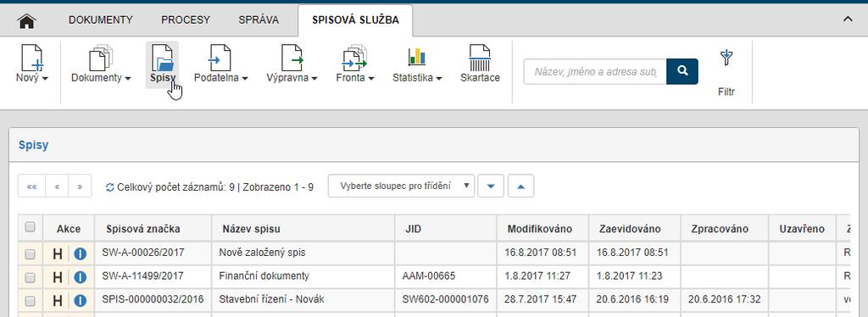Click the value 28.7.2017 15:47
Viewport: 868px width, 317px height.
[541, 299]
